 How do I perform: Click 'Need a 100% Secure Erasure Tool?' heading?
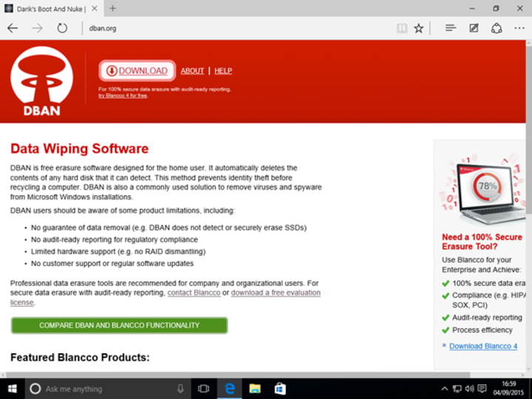click(482, 242)
